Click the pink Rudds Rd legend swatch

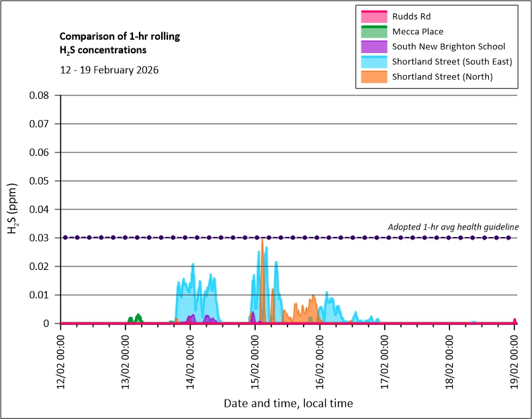(373, 16)
